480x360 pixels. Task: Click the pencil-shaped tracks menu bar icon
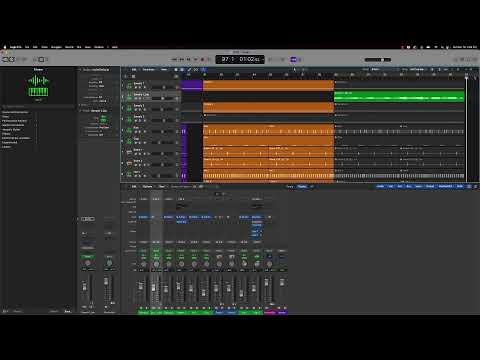[189, 70]
